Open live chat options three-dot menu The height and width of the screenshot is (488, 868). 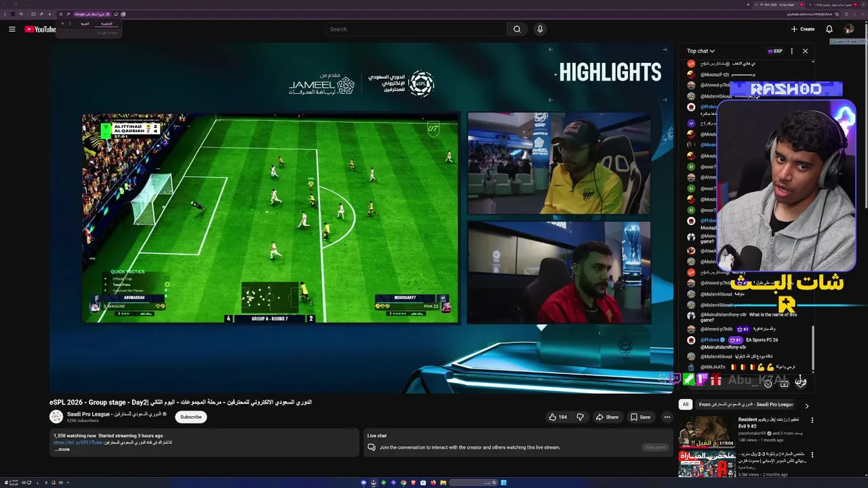click(x=791, y=51)
